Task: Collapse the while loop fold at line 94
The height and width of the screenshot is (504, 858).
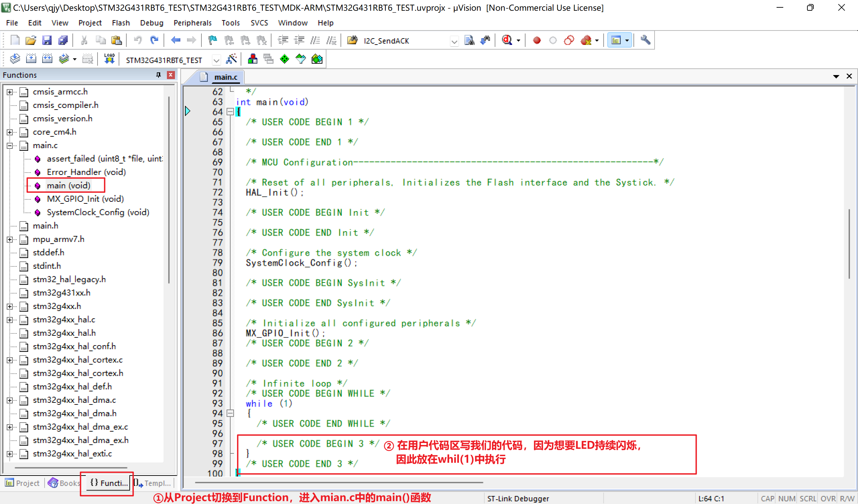Action: (230, 413)
